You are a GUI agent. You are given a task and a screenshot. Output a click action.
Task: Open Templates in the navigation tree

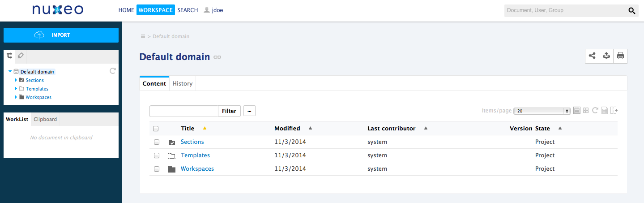pyautogui.click(x=37, y=89)
